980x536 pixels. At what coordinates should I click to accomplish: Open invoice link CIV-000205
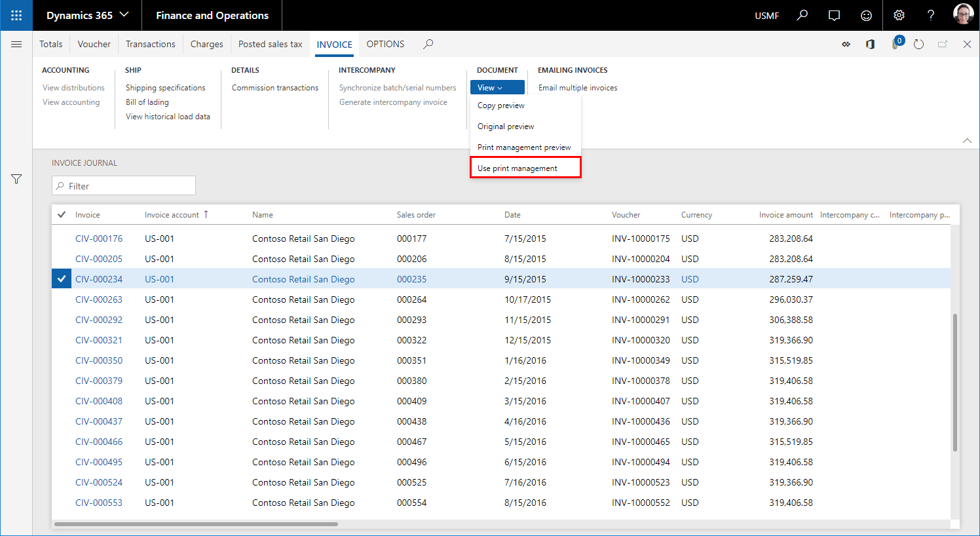point(99,259)
